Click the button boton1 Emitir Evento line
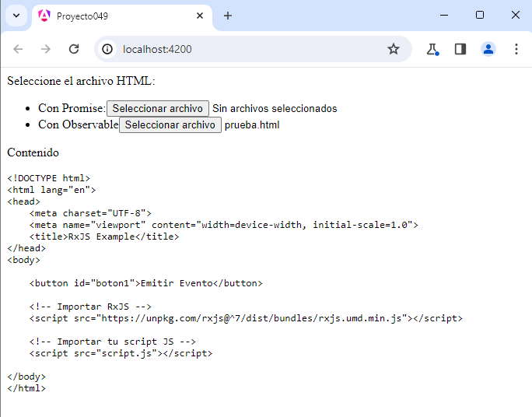Screen dimensions: 532x417 (146, 283)
